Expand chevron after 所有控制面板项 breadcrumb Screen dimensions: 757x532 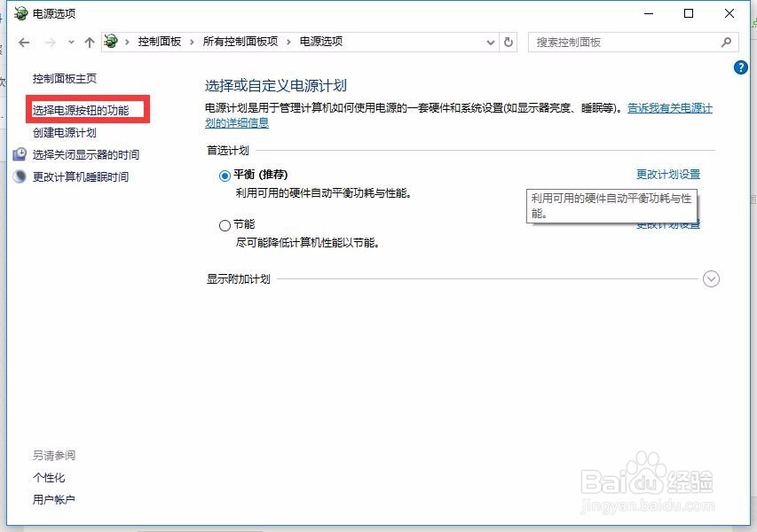tap(288, 43)
